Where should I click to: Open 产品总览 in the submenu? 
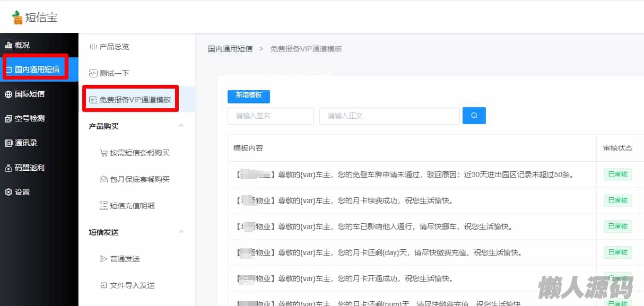(x=114, y=47)
